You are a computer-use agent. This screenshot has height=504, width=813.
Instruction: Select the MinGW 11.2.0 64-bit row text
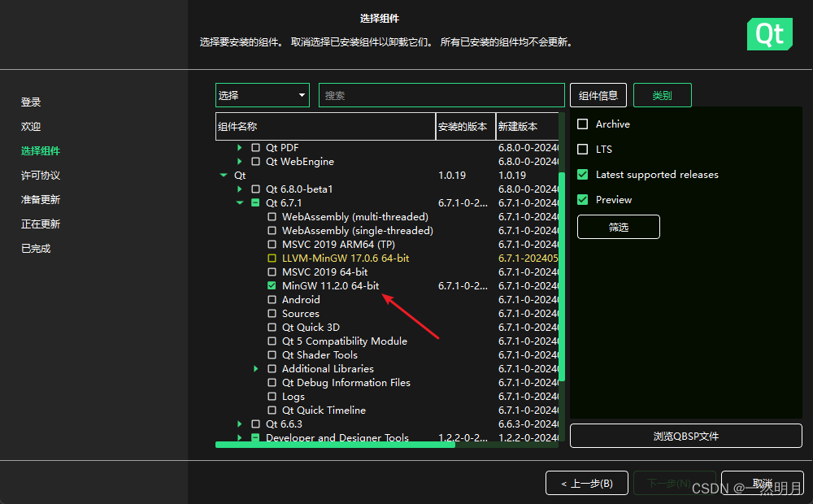coord(330,285)
